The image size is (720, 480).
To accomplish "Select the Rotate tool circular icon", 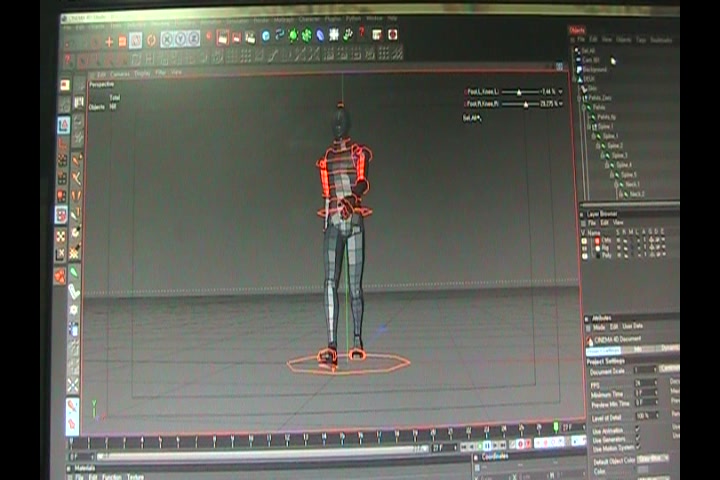I will click(x=151, y=40).
